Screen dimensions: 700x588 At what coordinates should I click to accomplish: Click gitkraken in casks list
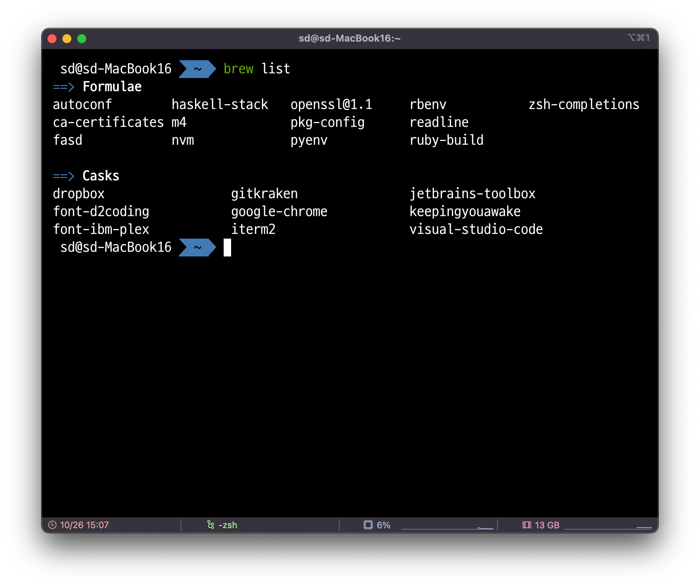point(264,194)
